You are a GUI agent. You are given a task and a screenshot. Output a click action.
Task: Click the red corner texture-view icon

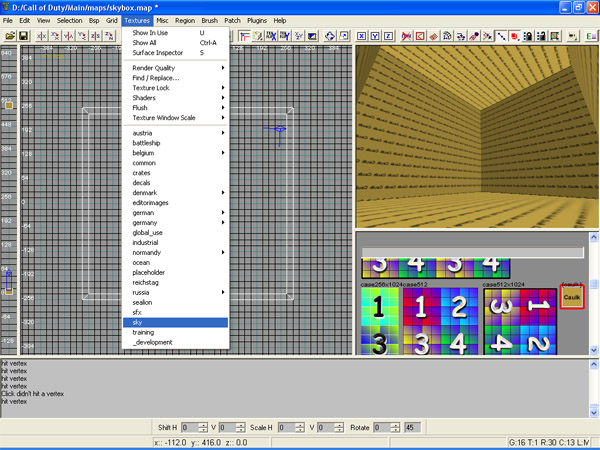click(x=244, y=36)
